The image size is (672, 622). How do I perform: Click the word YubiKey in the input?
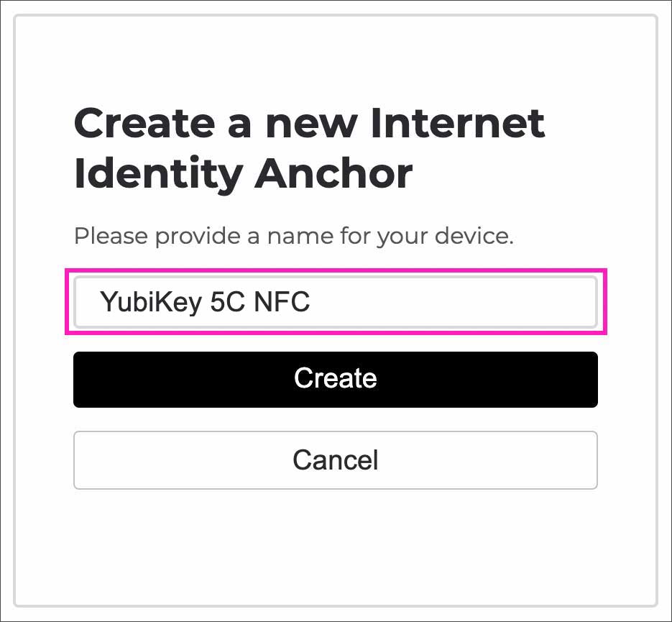(151, 302)
